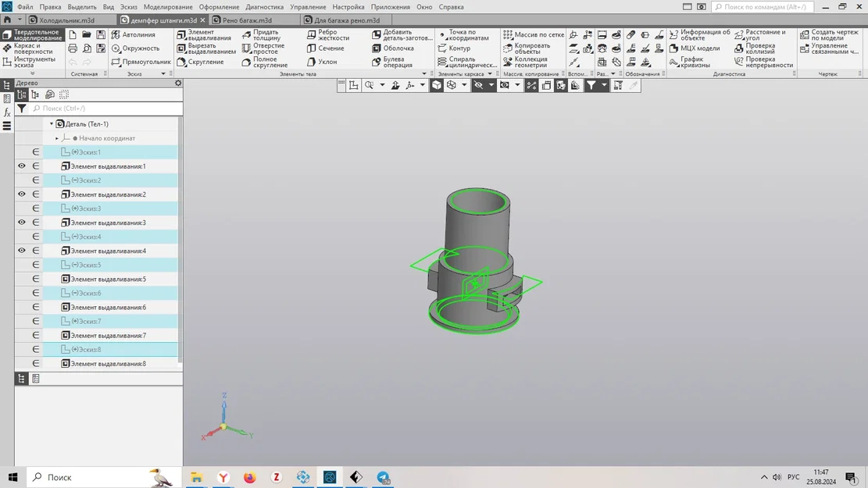
Task: Toggle inclusion mark beside Элемент выдавливания:8
Action: 35,364
